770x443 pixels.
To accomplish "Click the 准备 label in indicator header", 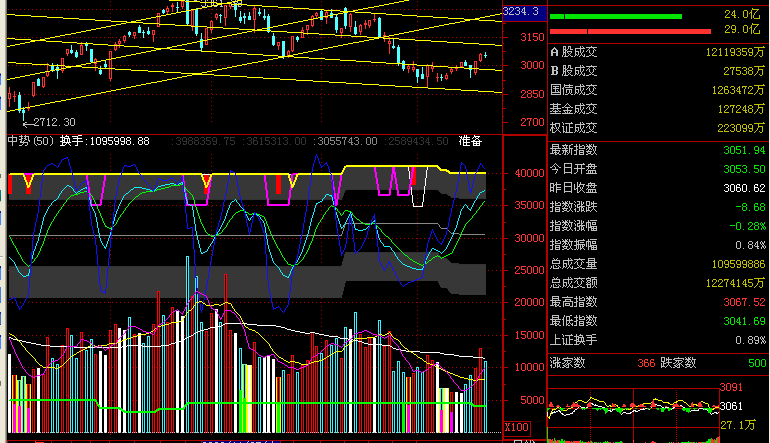I will click(470, 141).
